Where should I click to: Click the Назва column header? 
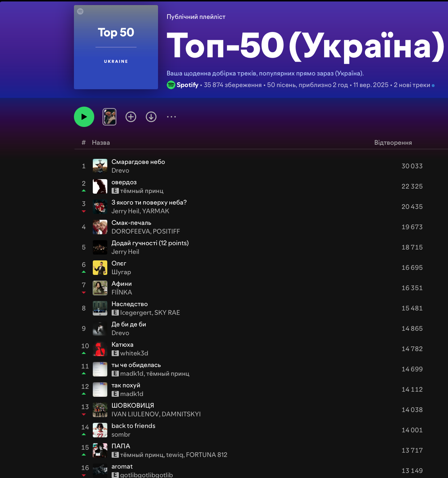coord(101,143)
